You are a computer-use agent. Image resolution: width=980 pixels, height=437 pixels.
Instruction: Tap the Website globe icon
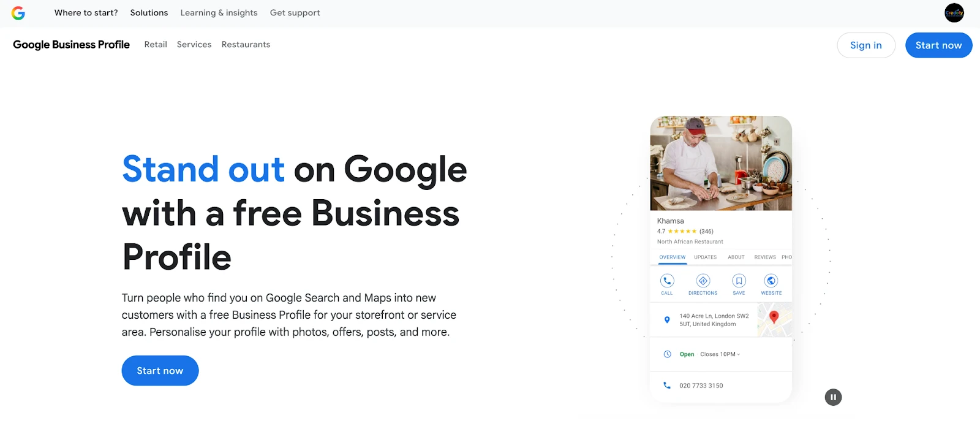(771, 281)
